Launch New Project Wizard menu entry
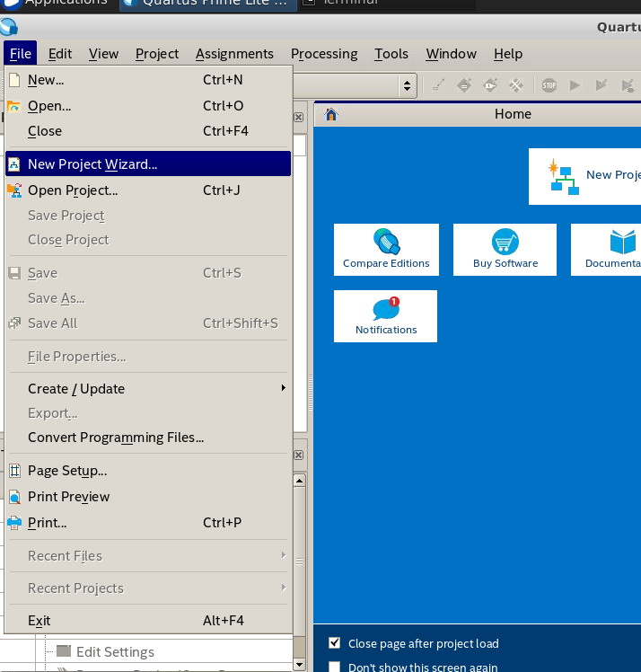The image size is (641, 672). click(x=148, y=164)
